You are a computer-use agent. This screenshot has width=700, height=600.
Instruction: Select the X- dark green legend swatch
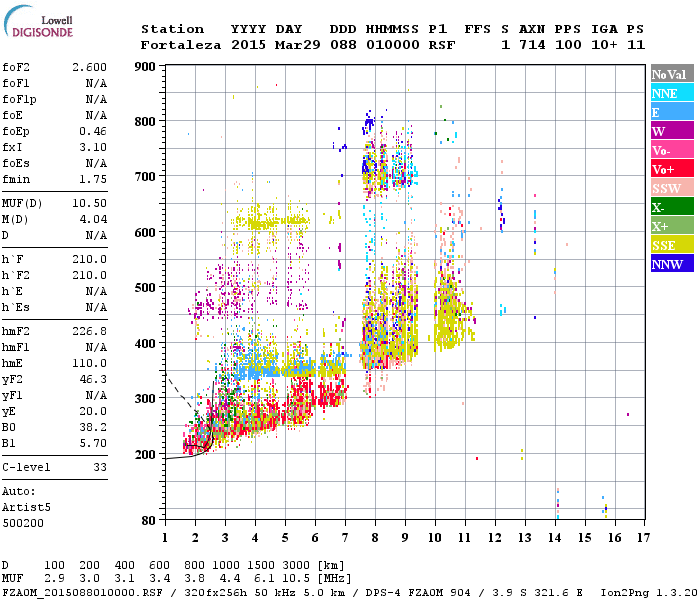[672, 207]
